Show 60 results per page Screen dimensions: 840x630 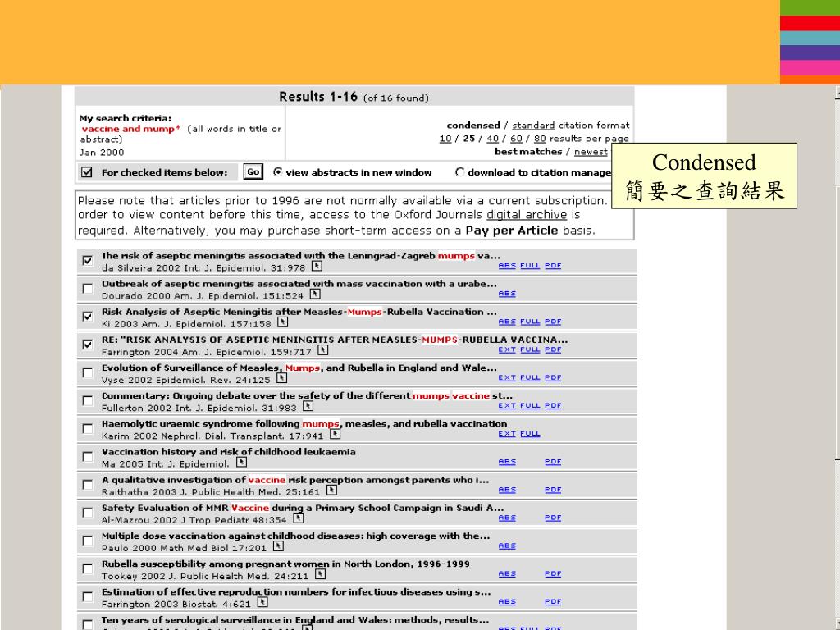pos(516,138)
